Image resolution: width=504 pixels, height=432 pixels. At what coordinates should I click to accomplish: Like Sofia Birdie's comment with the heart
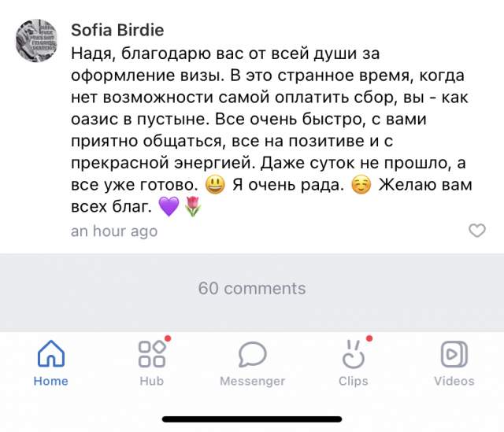pyautogui.click(x=477, y=231)
